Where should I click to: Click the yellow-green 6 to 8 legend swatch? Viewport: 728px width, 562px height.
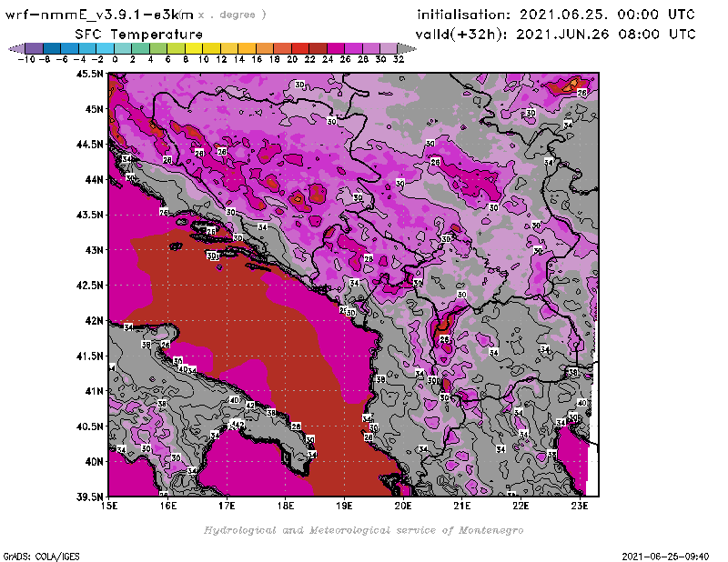point(176,48)
